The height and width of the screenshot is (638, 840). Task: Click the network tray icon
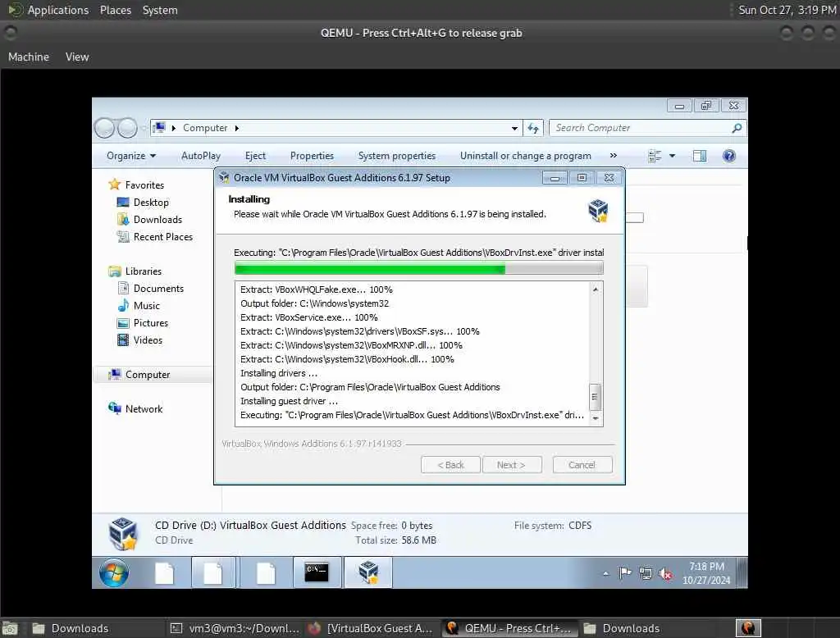pos(646,574)
